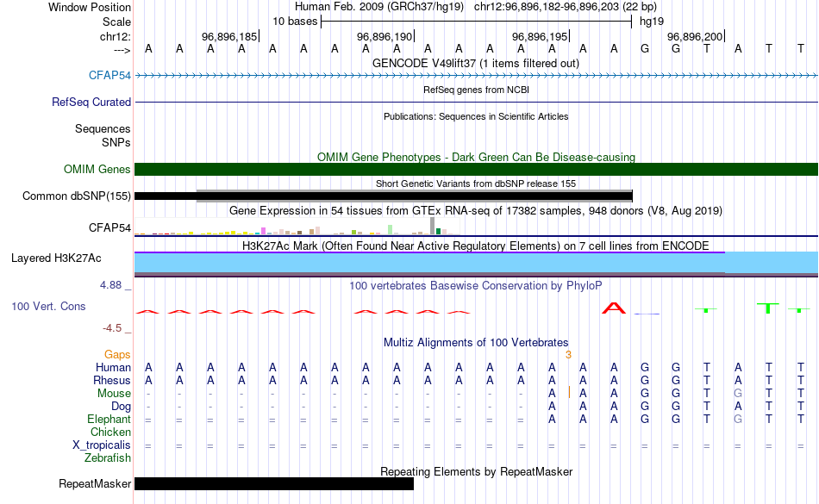Open the OMIM Gene Phenotypes track title
This screenshot has width=819, height=504.
(476, 157)
